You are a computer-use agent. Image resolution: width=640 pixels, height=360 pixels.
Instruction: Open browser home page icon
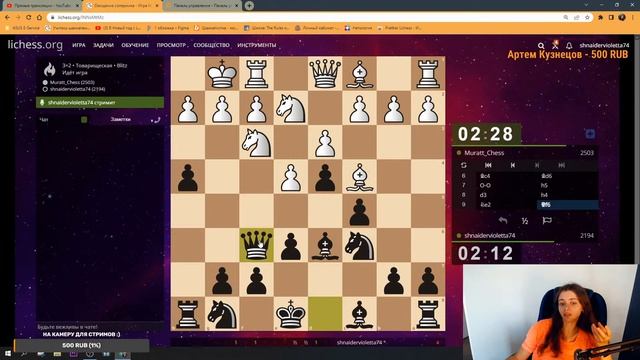[39, 18]
